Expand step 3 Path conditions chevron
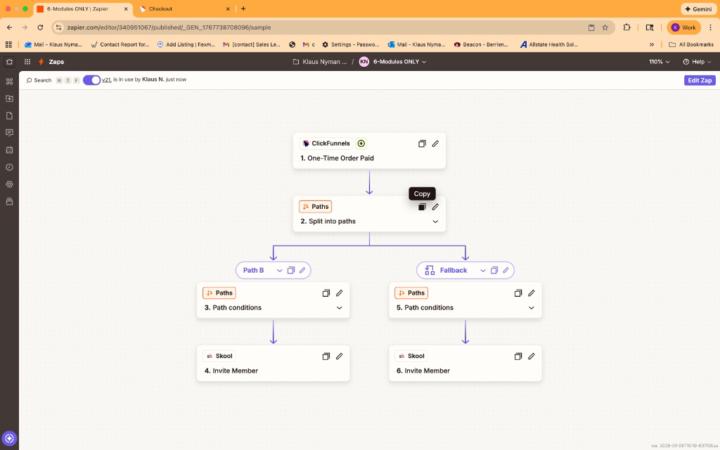Image resolution: width=720 pixels, height=450 pixels. click(x=339, y=308)
